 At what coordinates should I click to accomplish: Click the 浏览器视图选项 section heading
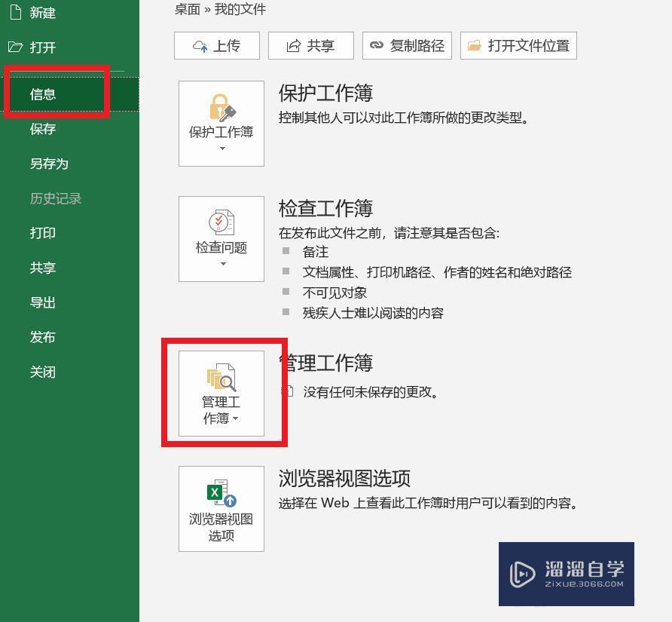(344, 478)
